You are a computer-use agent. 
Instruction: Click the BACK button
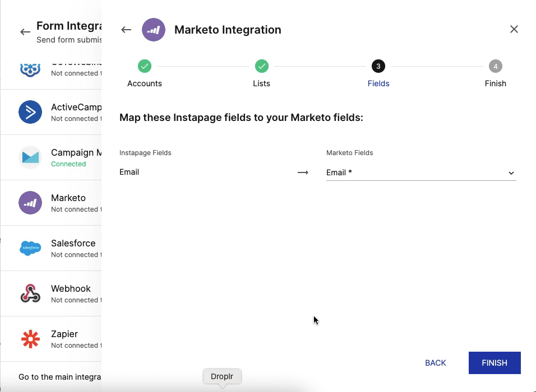click(x=436, y=363)
